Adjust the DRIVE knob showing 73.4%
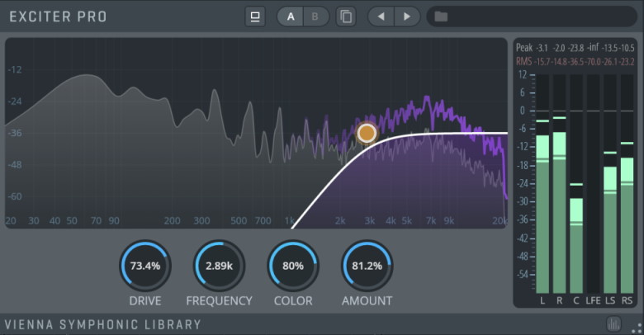 pyautogui.click(x=145, y=266)
